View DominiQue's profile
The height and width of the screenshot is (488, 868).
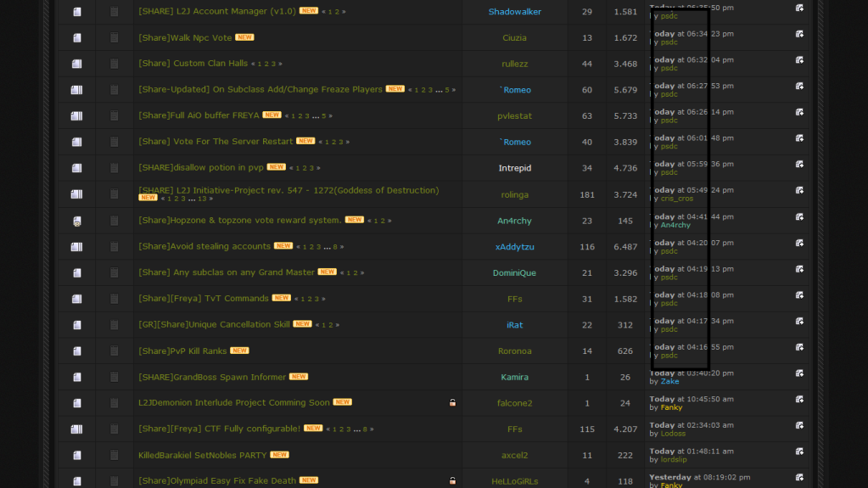(514, 272)
